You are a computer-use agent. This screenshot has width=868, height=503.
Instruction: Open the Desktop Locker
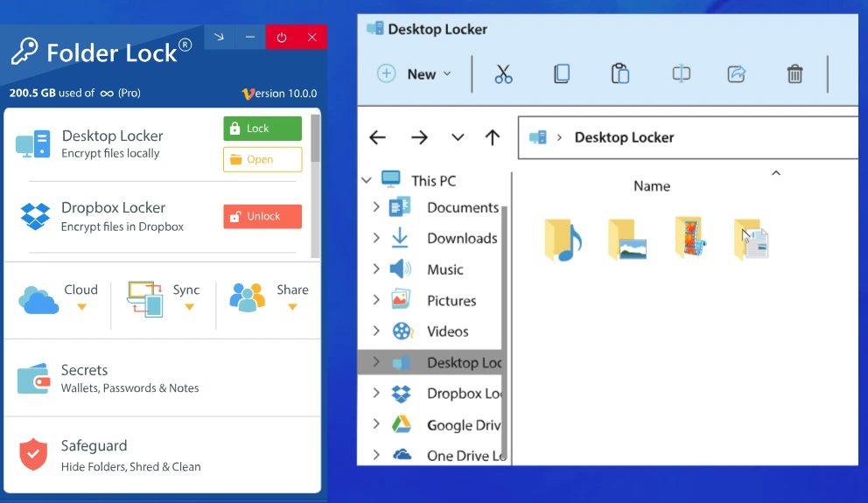click(262, 159)
